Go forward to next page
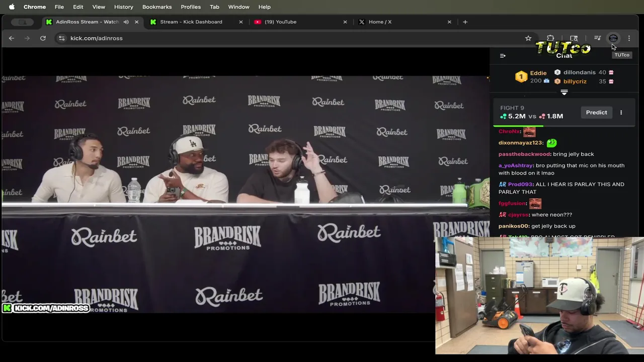The height and width of the screenshot is (362, 644). pos(27,38)
